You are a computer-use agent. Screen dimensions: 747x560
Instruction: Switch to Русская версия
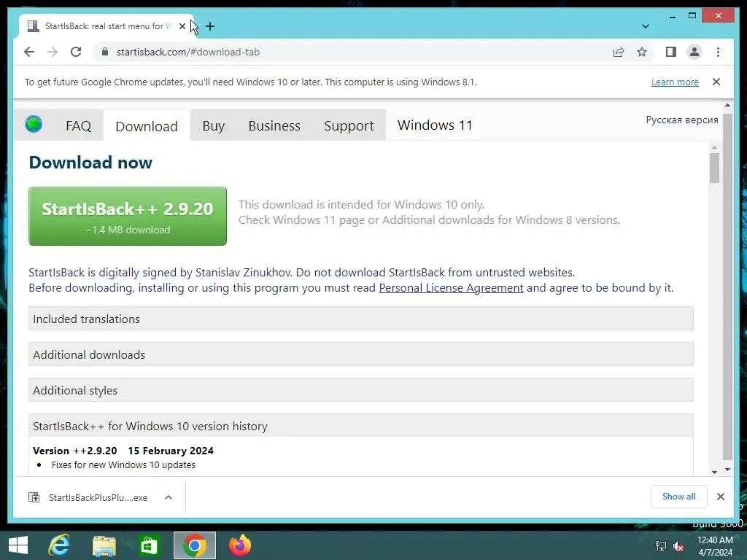(x=682, y=120)
